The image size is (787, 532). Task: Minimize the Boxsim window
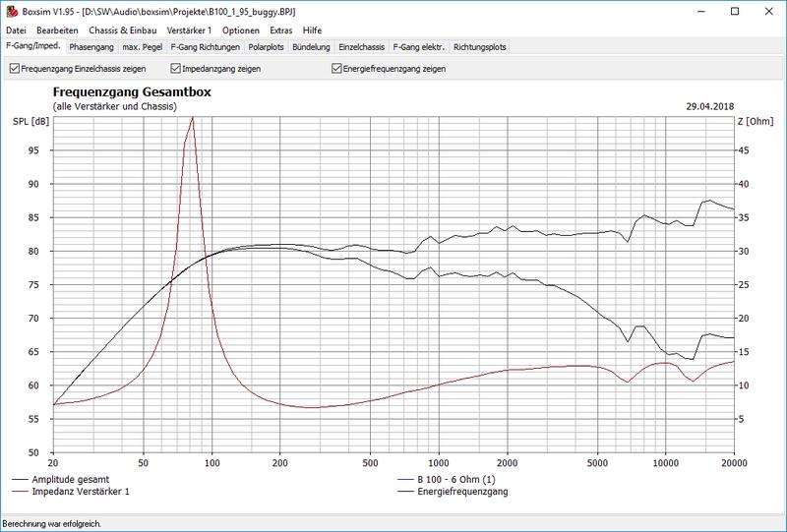[701, 12]
